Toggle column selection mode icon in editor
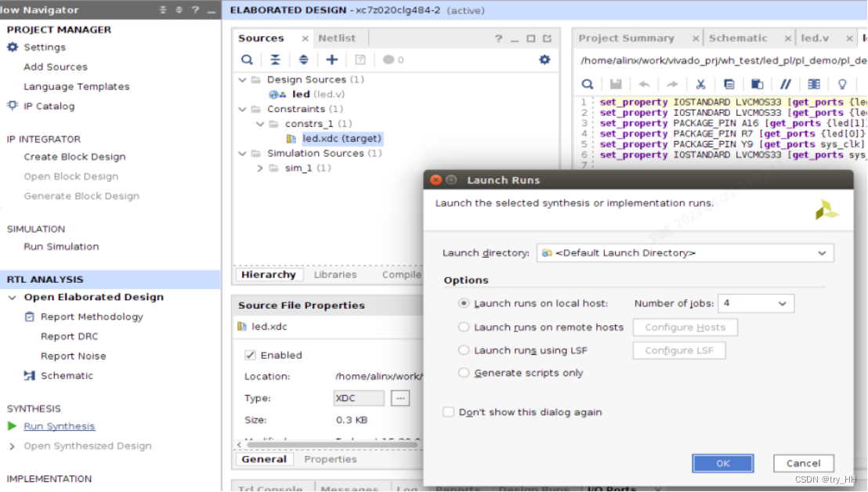The height and width of the screenshot is (492, 868). coord(814,84)
